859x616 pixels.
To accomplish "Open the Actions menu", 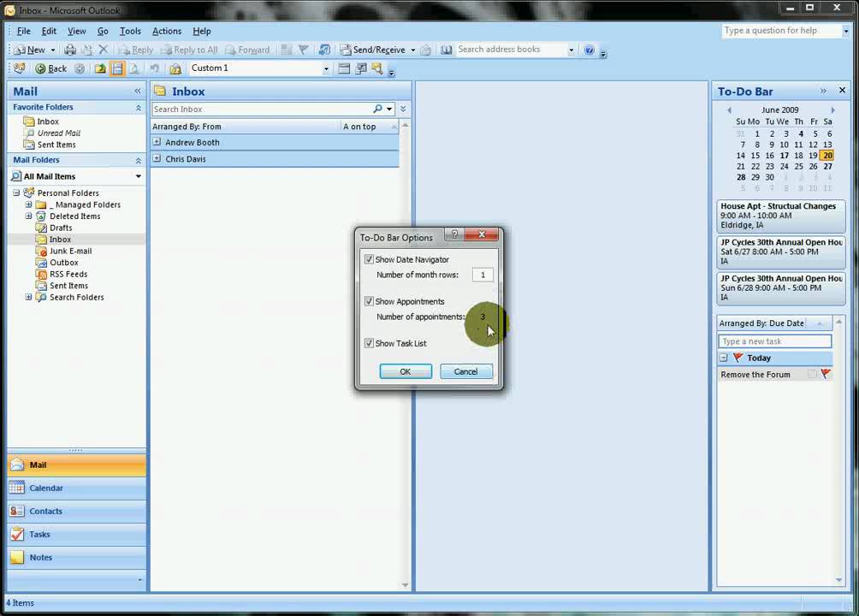I will point(167,32).
